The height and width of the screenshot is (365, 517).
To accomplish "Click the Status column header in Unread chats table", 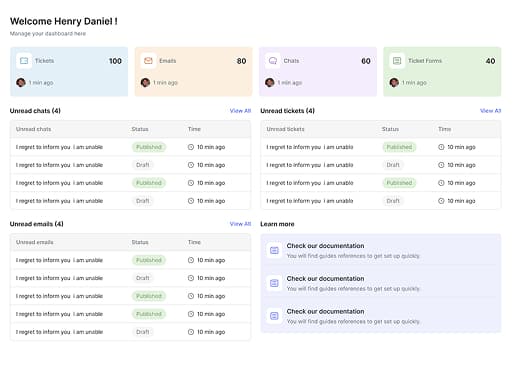I will coord(140,129).
